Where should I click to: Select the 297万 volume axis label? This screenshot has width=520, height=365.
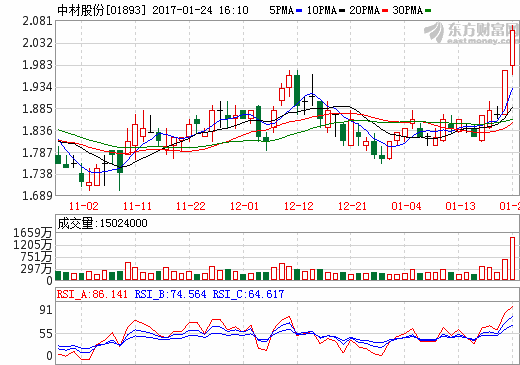click(36, 268)
